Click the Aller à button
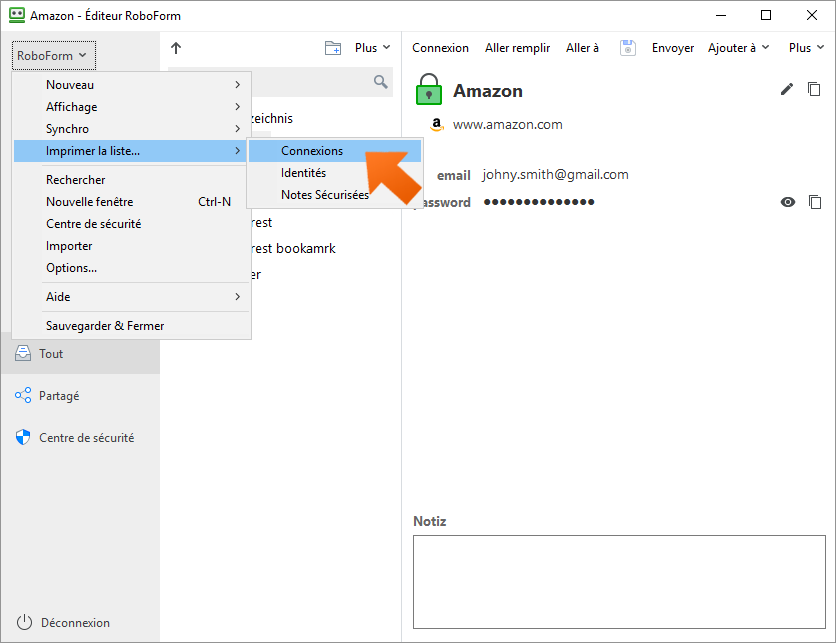 coord(582,48)
